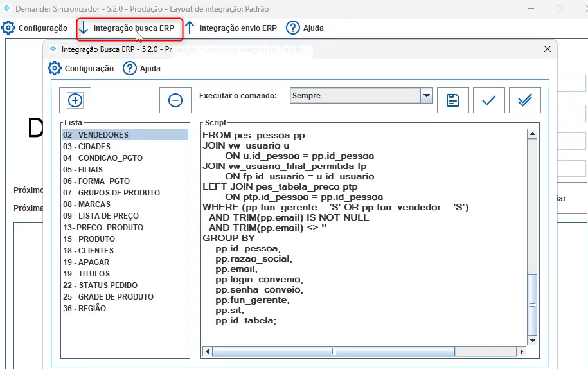Run the command using the single checkmark icon
This screenshot has height=369, width=588.
pos(489,100)
